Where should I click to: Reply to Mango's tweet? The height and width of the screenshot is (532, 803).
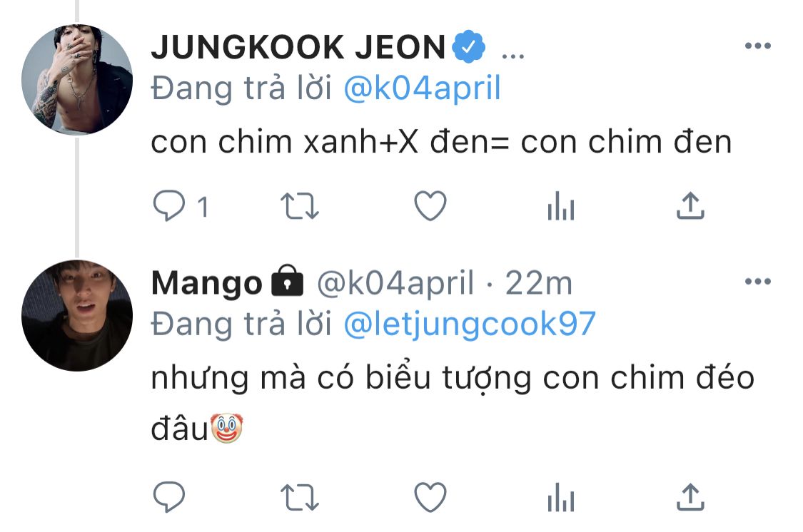169,497
